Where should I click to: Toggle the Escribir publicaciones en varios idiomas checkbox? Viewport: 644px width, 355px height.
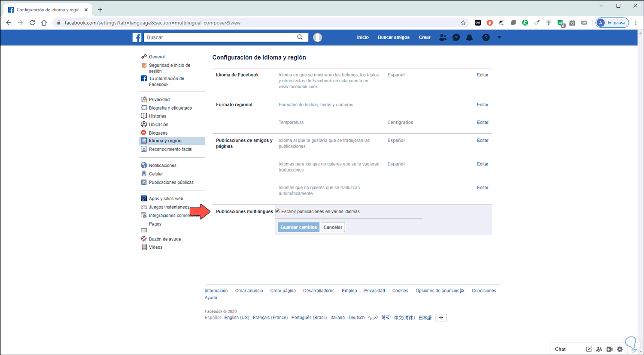point(277,211)
